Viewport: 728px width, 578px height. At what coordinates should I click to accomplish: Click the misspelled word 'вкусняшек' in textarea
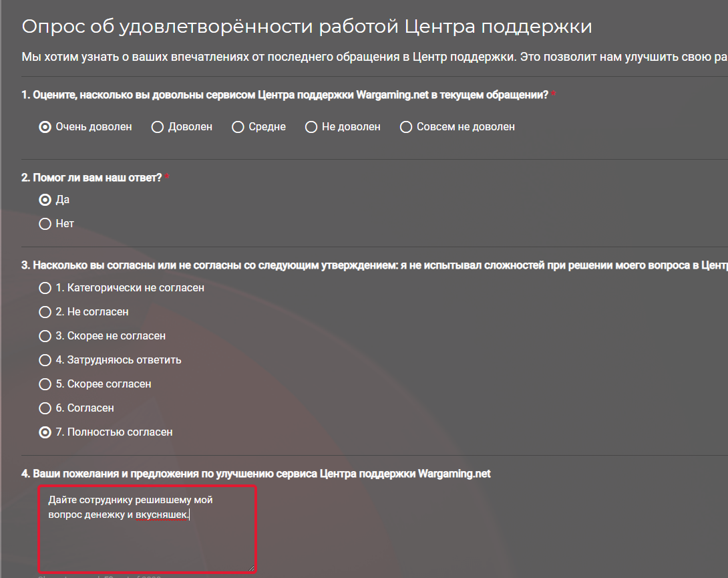pyautogui.click(x=162, y=515)
